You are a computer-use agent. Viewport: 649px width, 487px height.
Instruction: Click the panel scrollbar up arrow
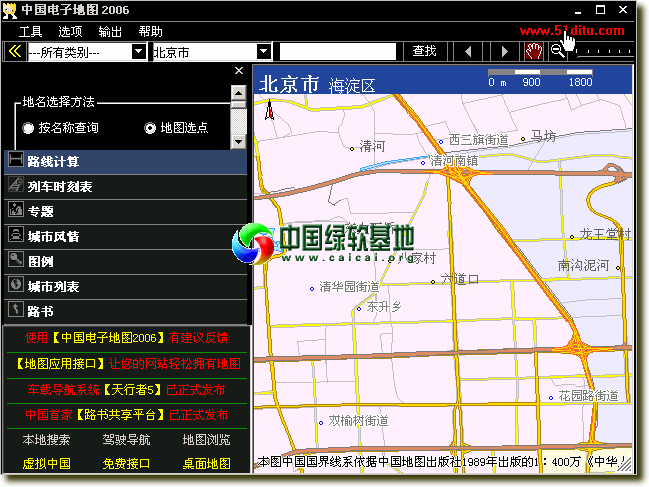tap(238, 92)
